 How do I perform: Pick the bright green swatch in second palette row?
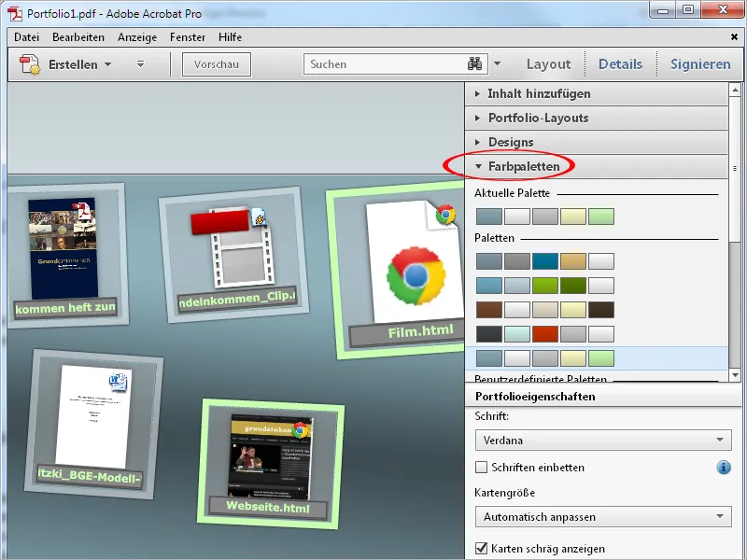click(x=545, y=286)
